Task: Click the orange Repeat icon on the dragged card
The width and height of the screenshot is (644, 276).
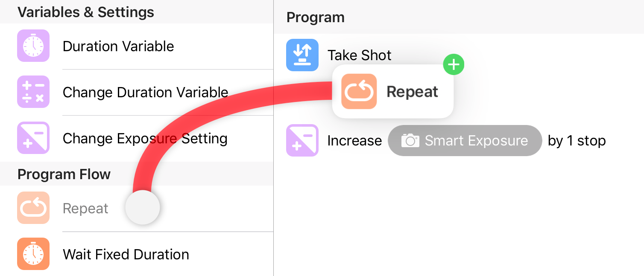Action: coord(359,91)
